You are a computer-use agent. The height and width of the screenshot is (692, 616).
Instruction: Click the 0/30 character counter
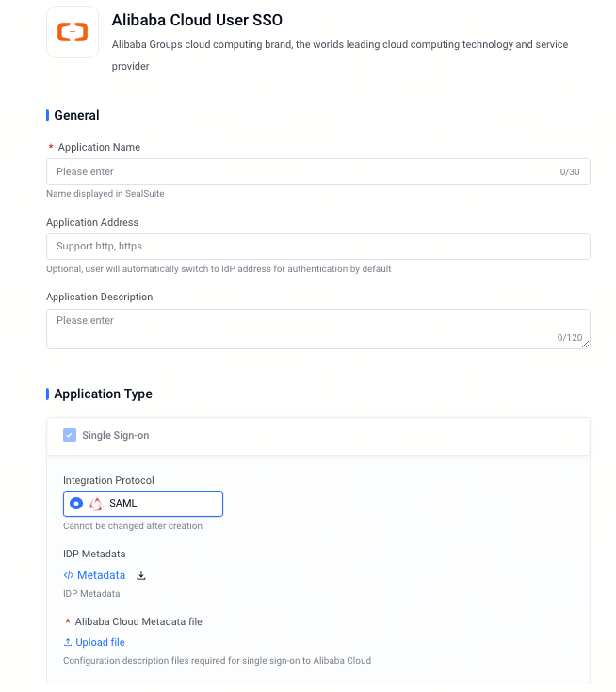(570, 171)
